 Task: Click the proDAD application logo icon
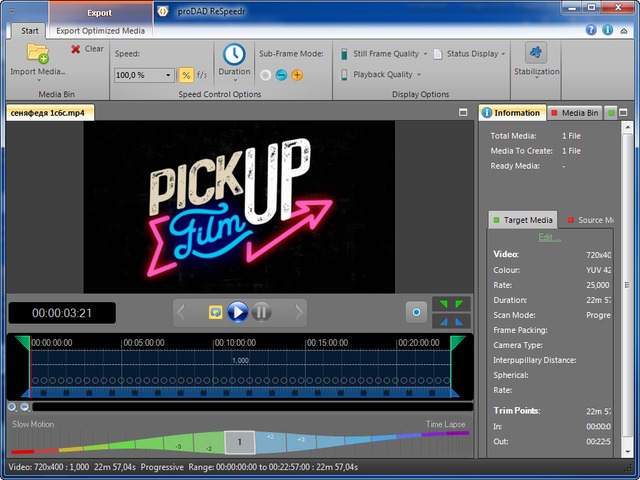(x=162, y=11)
